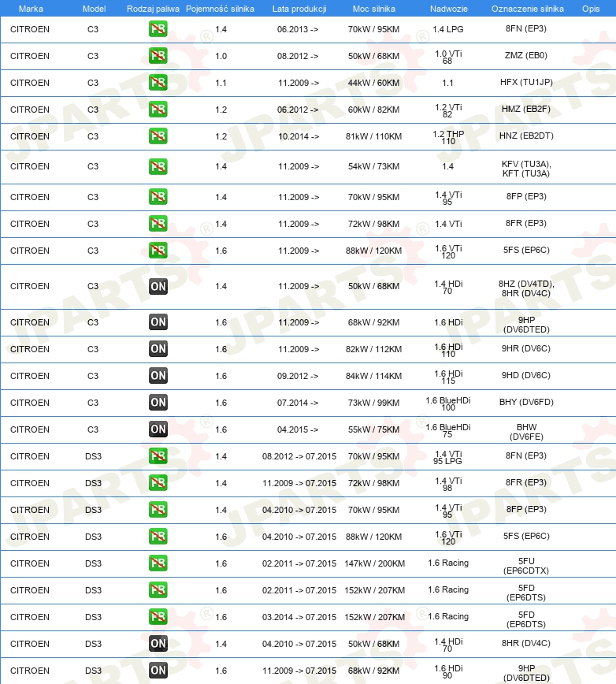Select the body cell "1.2 THP 110"

(448, 137)
